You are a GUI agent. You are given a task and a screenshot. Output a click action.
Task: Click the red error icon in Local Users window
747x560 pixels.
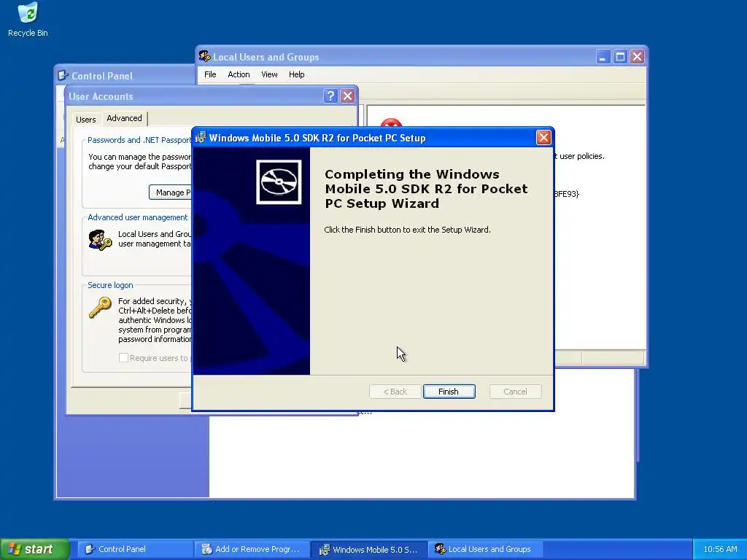391,122
